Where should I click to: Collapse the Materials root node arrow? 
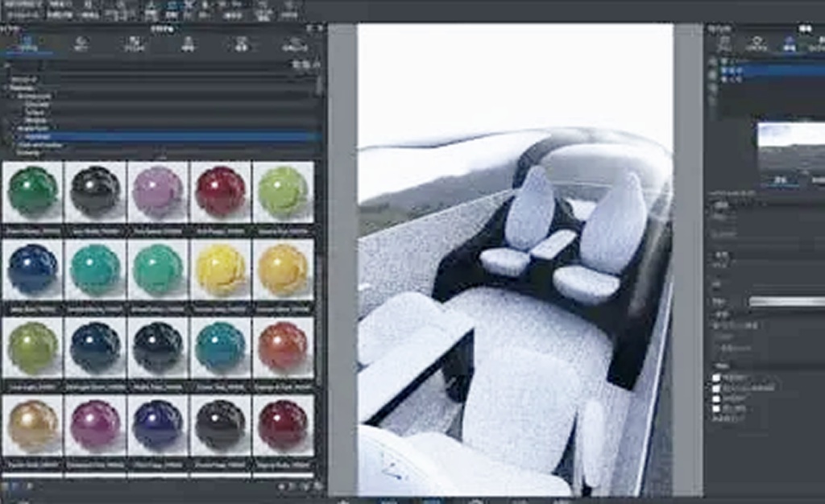(x=6, y=88)
